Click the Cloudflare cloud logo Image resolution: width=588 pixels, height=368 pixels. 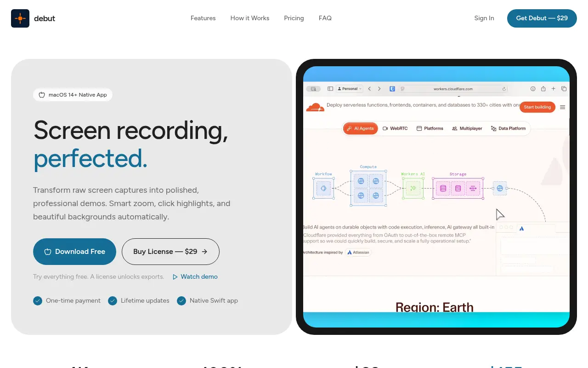click(x=315, y=107)
